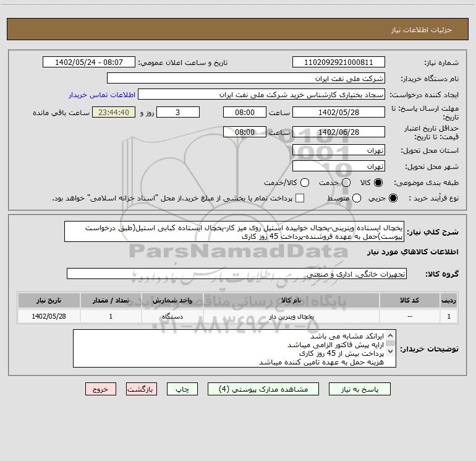Click پاسخ به نیاز button
Viewport: 476px width, 461px height.
click(360, 389)
